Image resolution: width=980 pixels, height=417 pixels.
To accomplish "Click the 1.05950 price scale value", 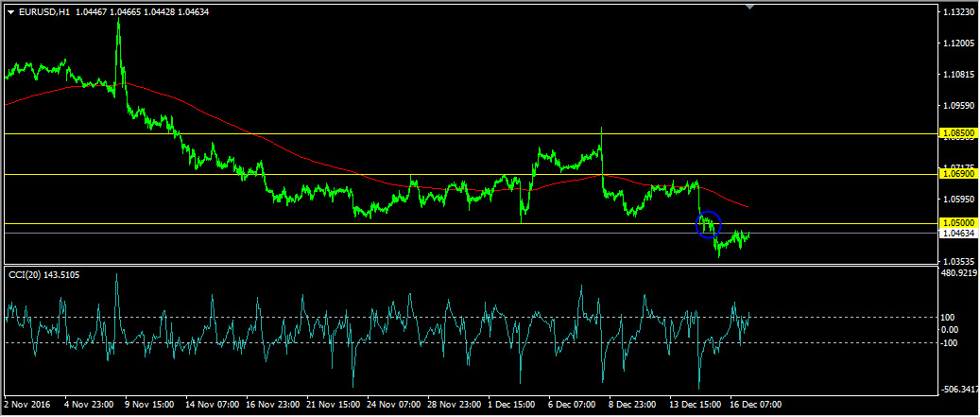I will point(959,200).
